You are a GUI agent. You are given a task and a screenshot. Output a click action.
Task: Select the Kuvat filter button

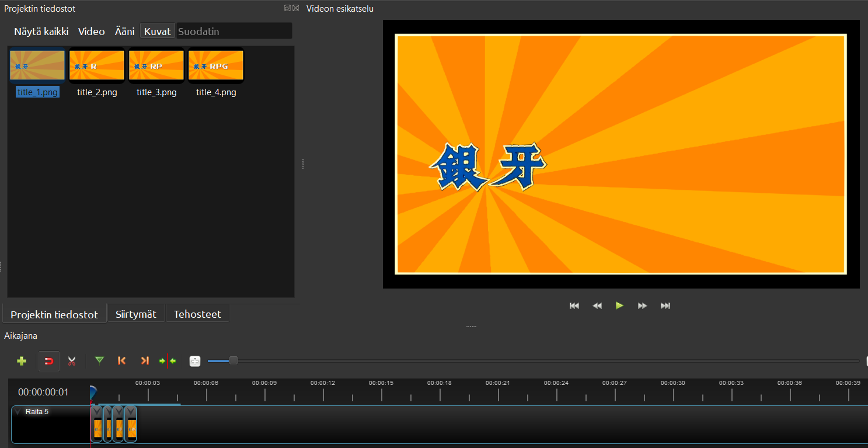[x=158, y=32]
